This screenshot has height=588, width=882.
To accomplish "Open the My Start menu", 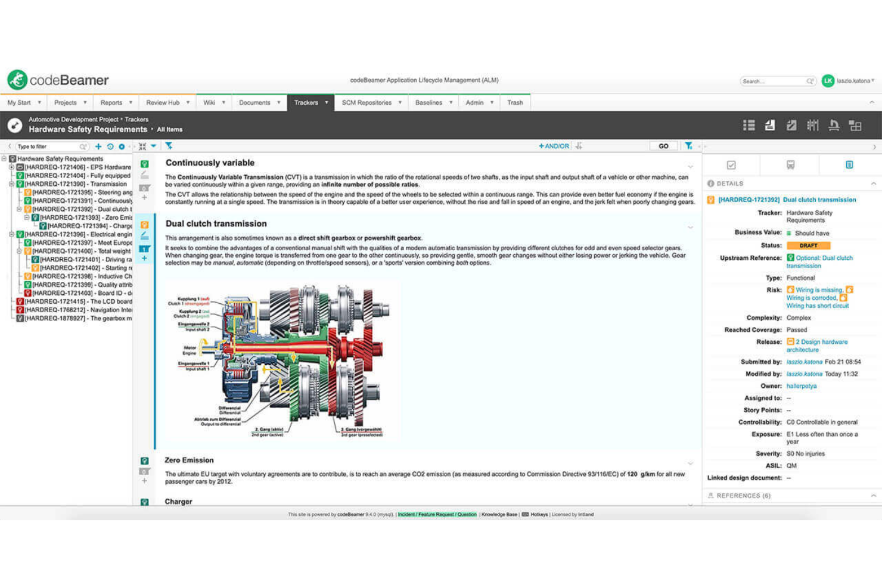I will point(24,102).
